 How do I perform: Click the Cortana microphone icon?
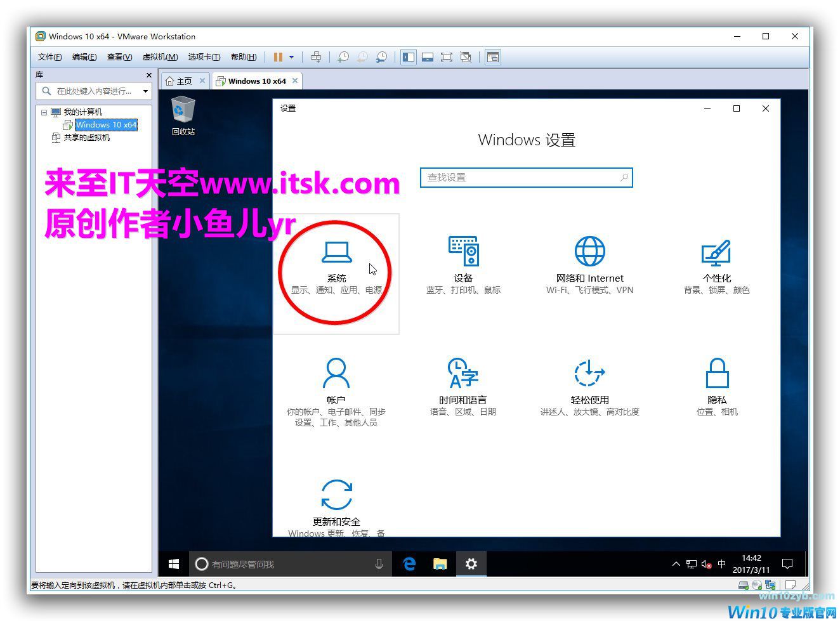pos(379,564)
